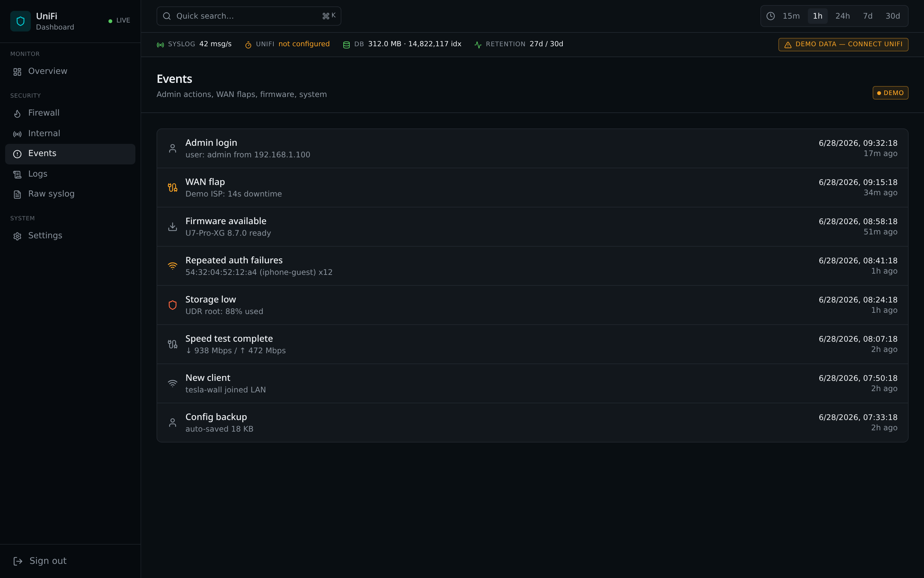Open the Overview page
The image size is (924, 578).
[70, 72]
